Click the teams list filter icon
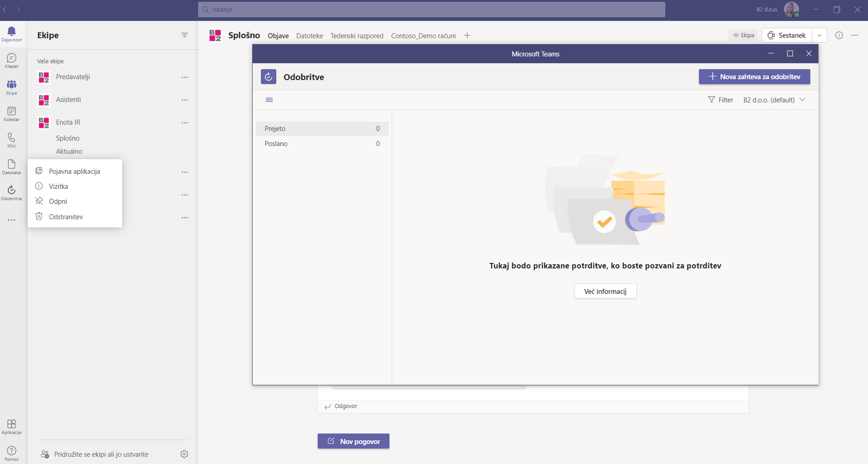The width and height of the screenshot is (868, 464). [x=185, y=35]
